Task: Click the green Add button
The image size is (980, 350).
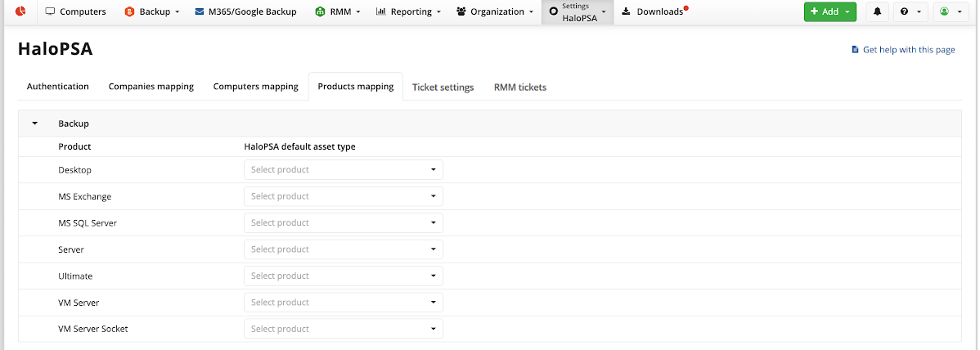Action: 829,12
